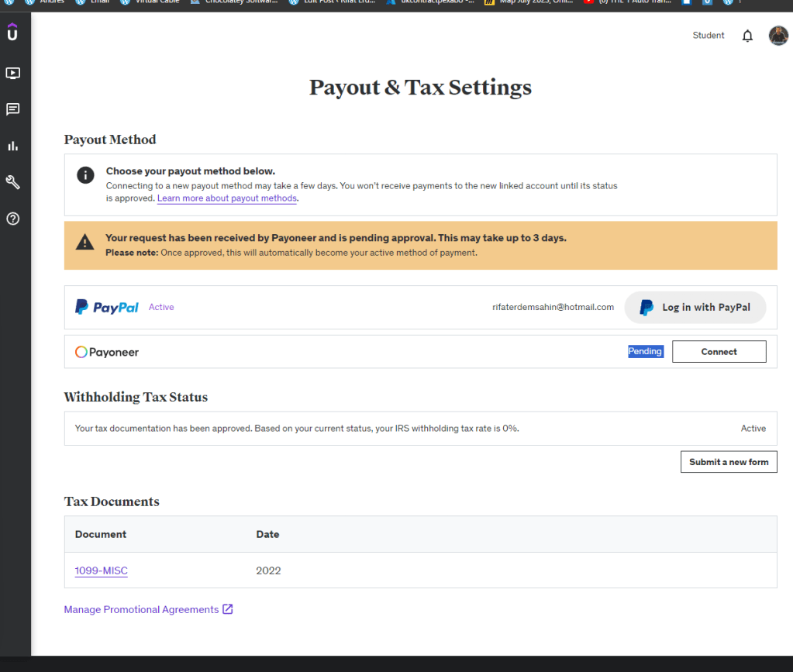Click the 'Please note:' approval line in the alert

point(291,253)
